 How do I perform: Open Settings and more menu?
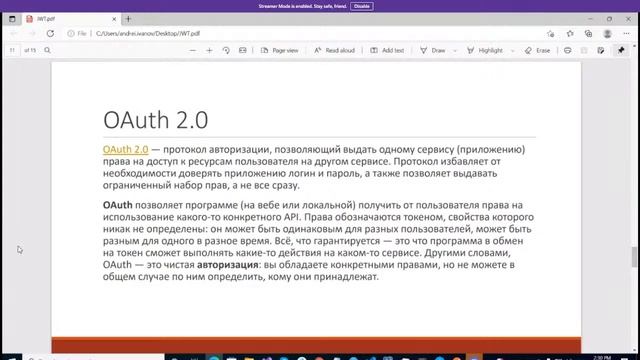click(x=627, y=34)
